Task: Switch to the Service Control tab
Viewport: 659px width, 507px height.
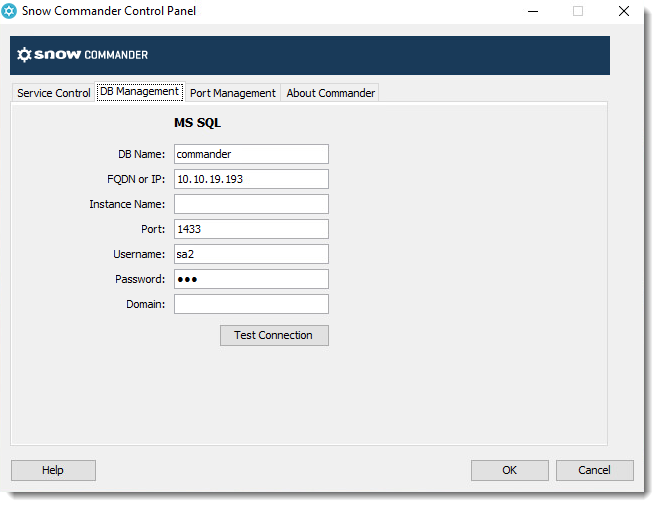Action: click(53, 93)
